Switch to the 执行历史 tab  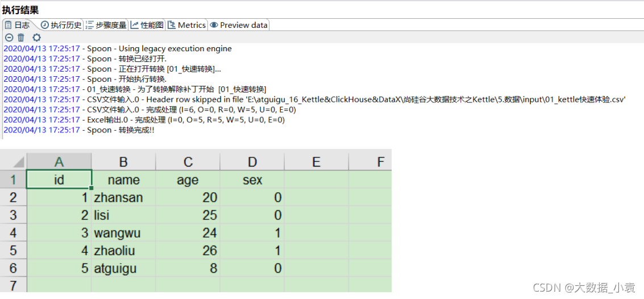(x=61, y=25)
